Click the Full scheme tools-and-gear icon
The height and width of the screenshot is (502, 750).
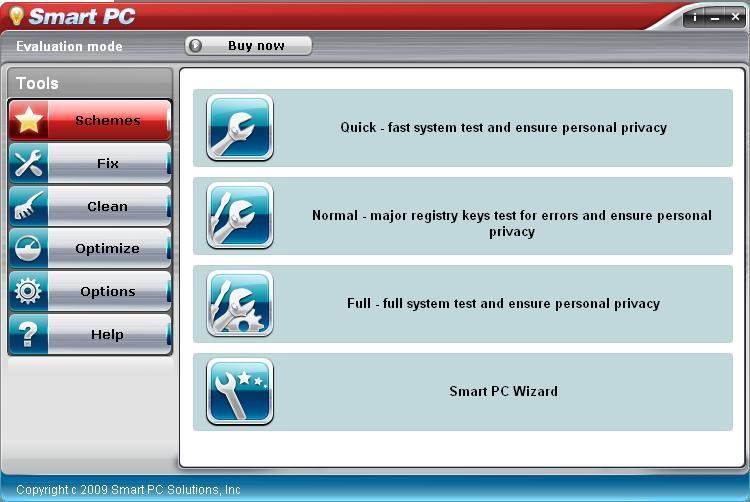(x=240, y=304)
